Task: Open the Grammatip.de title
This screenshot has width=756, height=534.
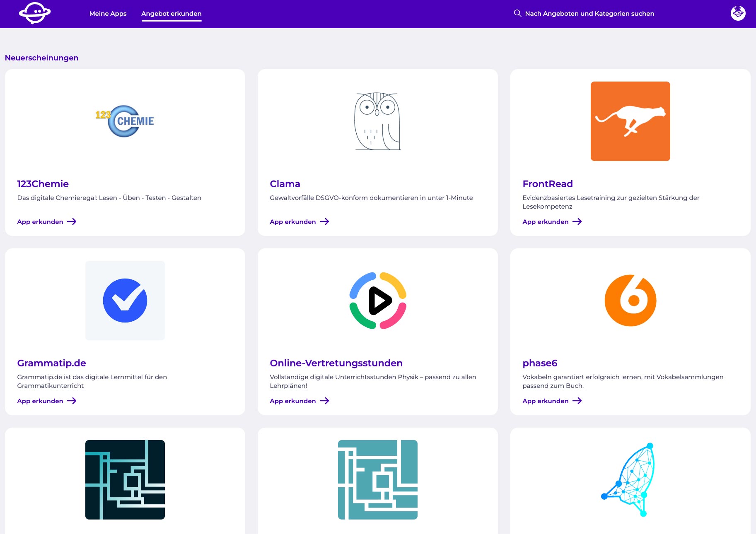Action: pos(51,363)
